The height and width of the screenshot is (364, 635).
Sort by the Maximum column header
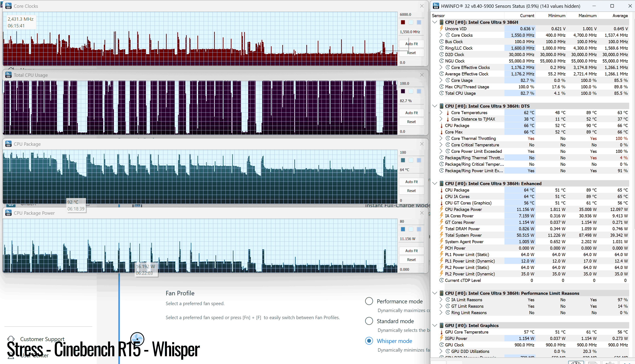[587, 16]
